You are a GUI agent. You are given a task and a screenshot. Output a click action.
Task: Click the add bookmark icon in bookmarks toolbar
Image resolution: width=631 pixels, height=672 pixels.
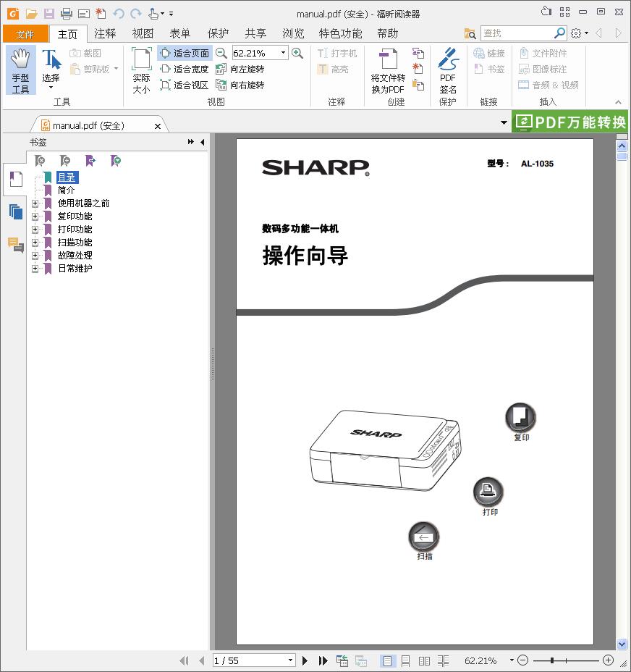click(x=65, y=161)
